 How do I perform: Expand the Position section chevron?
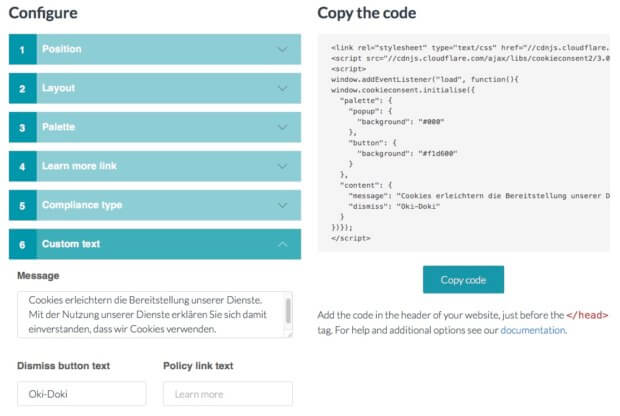pyautogui.click(x=282, y=49)
